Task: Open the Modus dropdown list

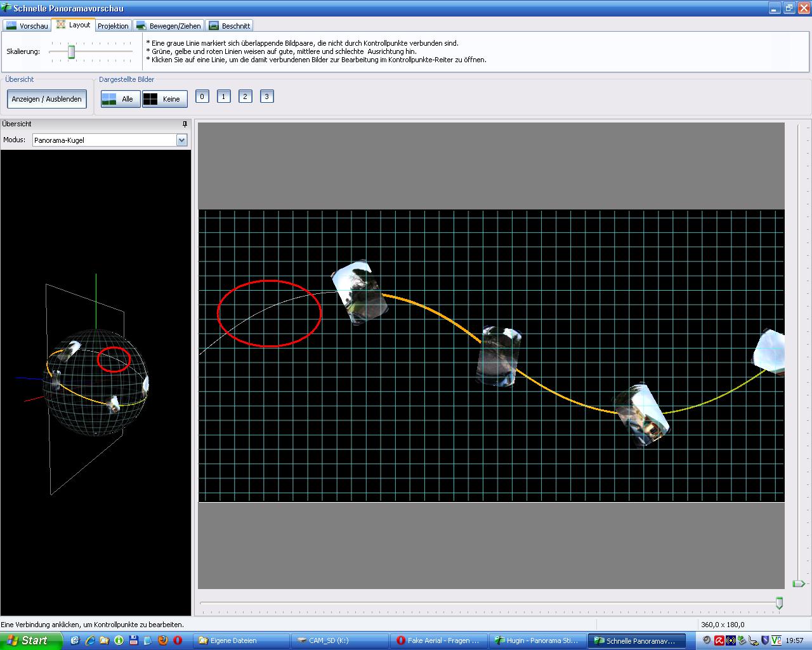Action: click(181, 140)
